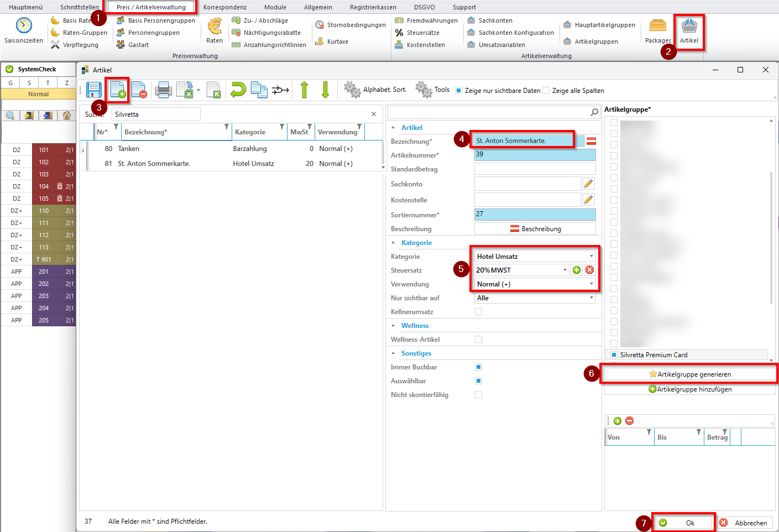Click the Standardbetrag input field
779x532 pixels.
click(x=535, y=169)
